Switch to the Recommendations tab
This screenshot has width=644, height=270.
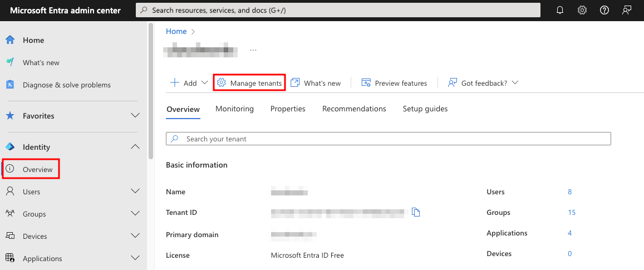(354, 109)
